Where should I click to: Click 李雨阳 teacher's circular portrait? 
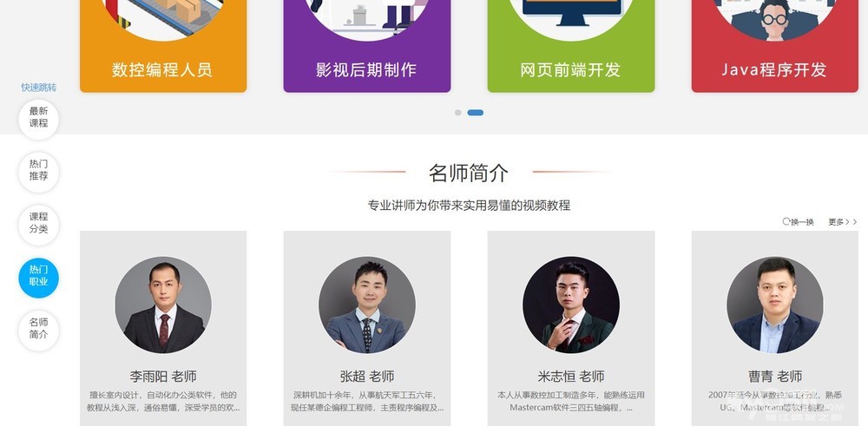click(163, 305)
